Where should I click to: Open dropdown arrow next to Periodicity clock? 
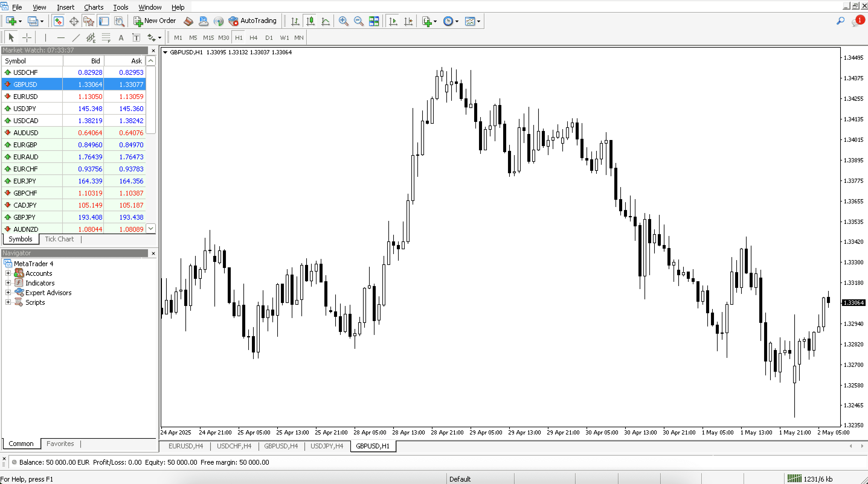pyautogui.click(x=457, y=21)
